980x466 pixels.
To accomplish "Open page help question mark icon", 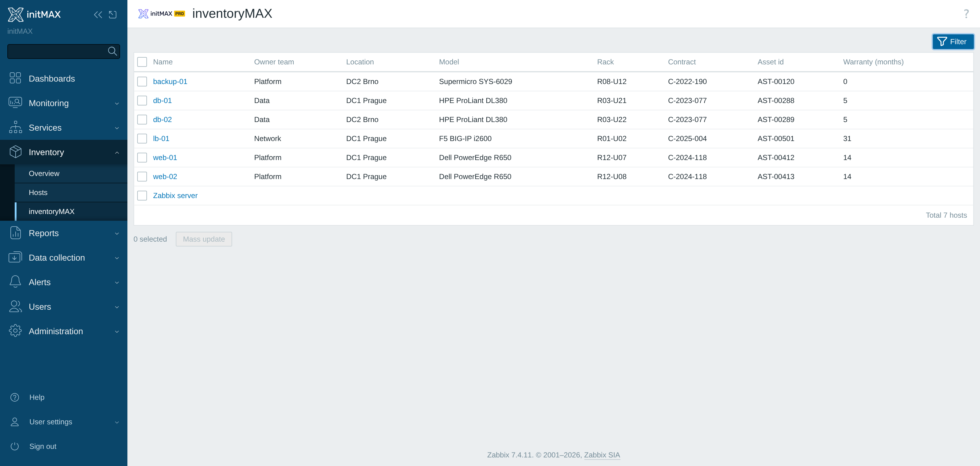I will [966, 14].
